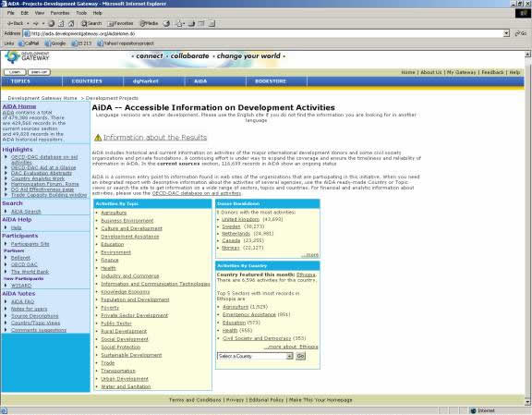Open the Media pane from toolbar
The height and width of the screenshot is (415, 532).
(x=150, y=23)
